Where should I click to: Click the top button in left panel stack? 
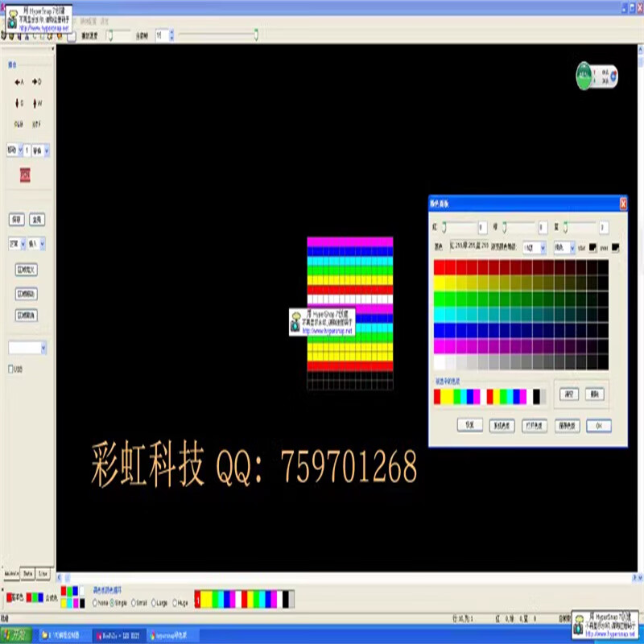pos(27,270)
